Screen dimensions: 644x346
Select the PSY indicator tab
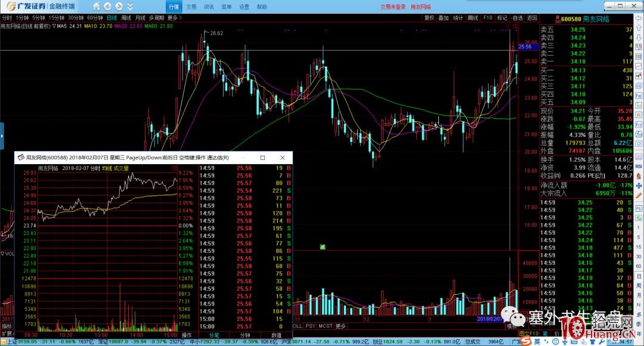pyautogui.click(x=311, y=326)
